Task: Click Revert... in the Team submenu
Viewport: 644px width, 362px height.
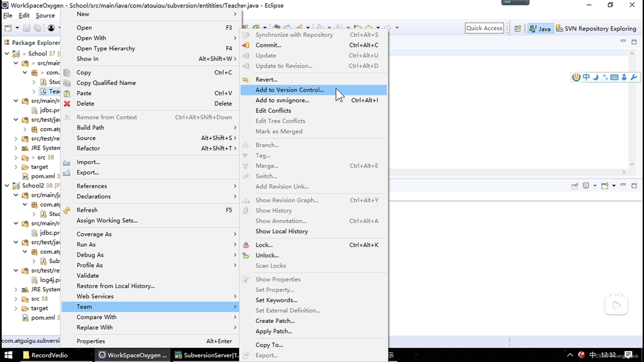Action: click(313, 79)
